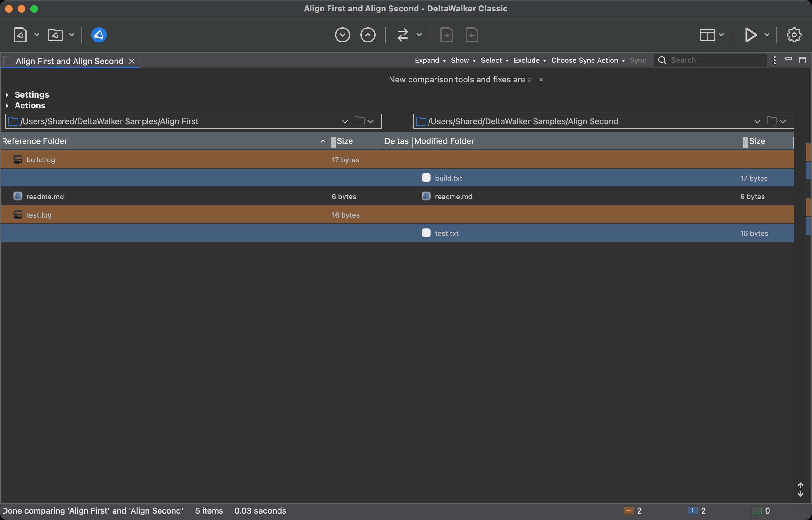This screenshot has width=812, height=520.
Task: Click the new file comparison icon
Action: [20, 35]
